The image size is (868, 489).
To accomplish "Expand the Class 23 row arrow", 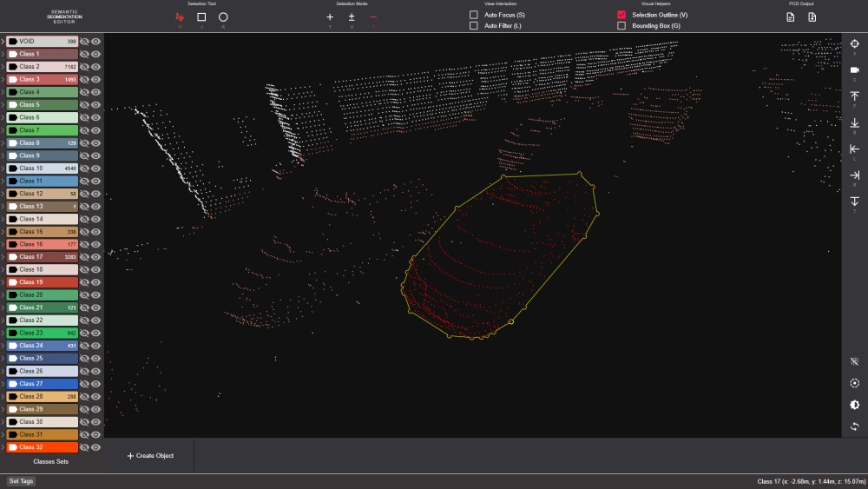I will [x=3, y=333].
